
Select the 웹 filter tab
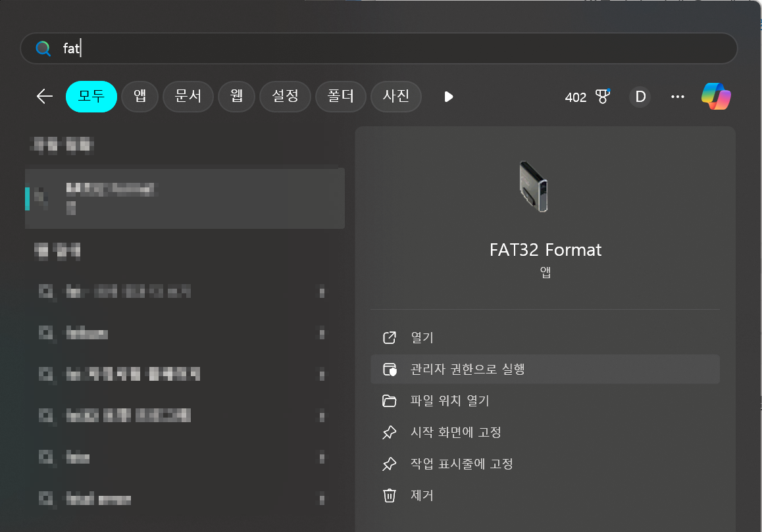click(237, 96)
